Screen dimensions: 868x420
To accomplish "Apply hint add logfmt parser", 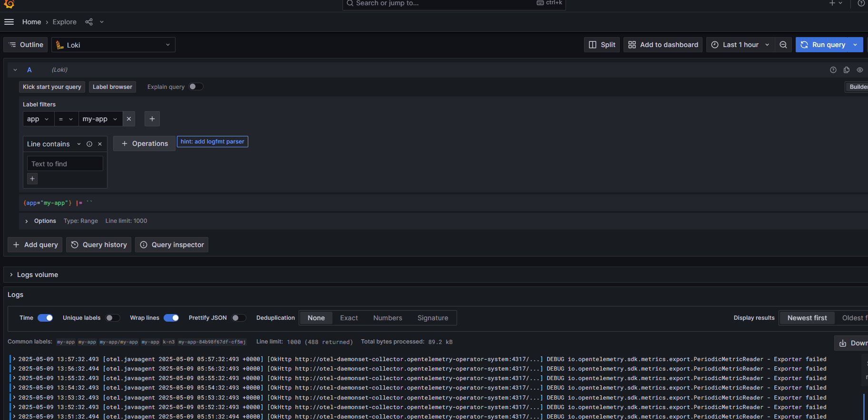I will 213,142.
